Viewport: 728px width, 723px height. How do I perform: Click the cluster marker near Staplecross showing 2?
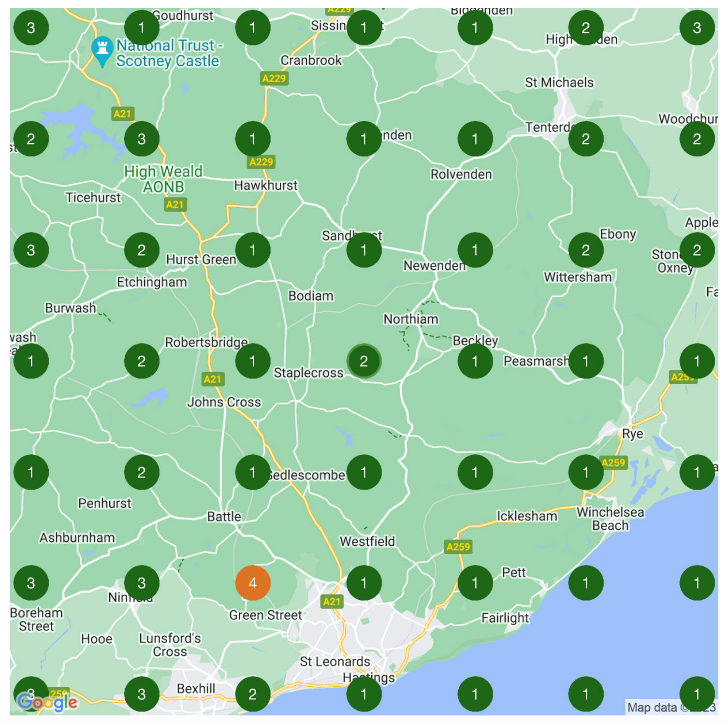364,361
